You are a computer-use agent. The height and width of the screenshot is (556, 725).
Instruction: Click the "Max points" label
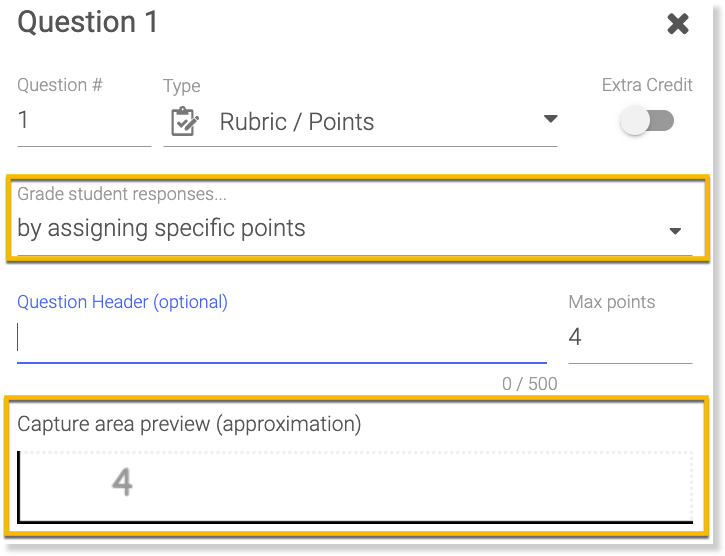click(x=612, y=301)
